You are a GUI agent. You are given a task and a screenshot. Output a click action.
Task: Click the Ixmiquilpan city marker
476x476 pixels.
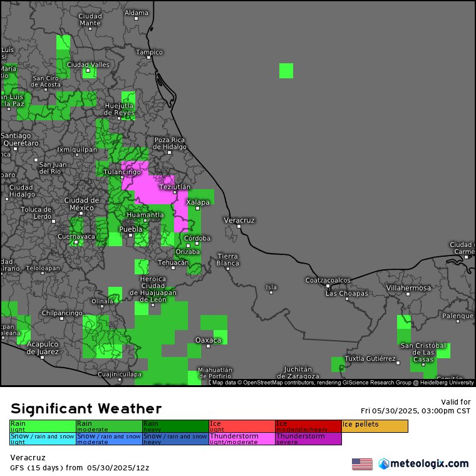coord(77,155)
